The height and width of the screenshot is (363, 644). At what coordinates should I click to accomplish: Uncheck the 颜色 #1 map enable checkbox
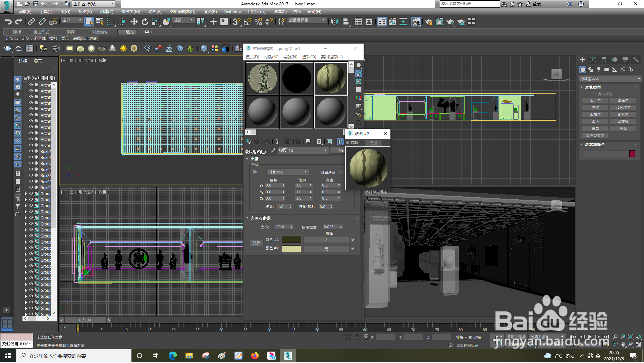353,240
